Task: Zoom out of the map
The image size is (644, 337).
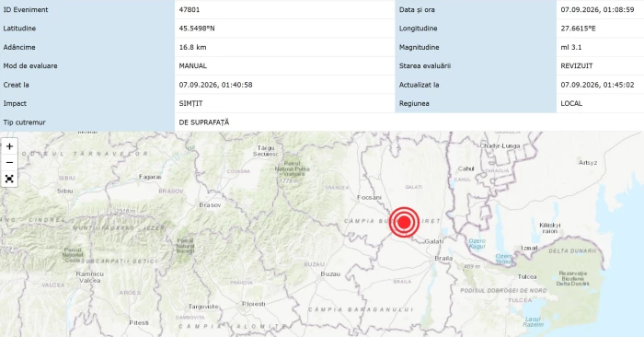Action: pos(9,162)
